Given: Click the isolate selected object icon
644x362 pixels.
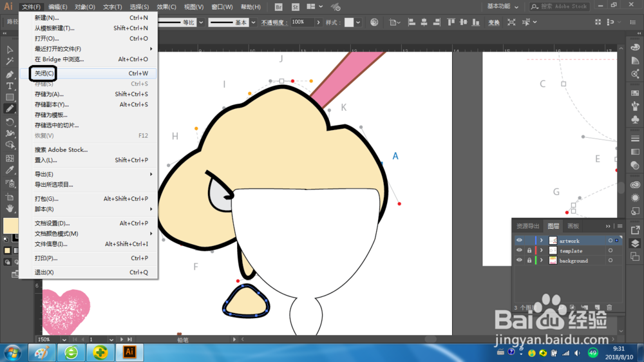Looking at the screenshot, I should (x=511, y=22).
